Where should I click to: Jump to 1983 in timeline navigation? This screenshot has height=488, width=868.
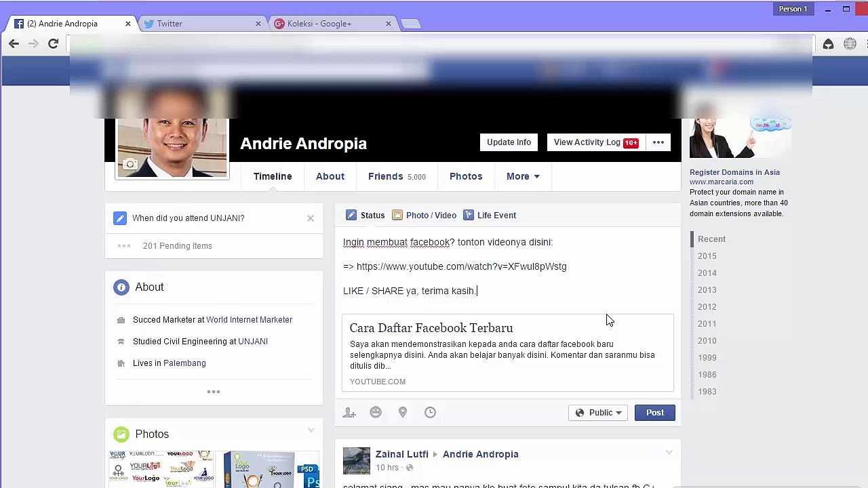pyautogui.click(x=707, y=392)
